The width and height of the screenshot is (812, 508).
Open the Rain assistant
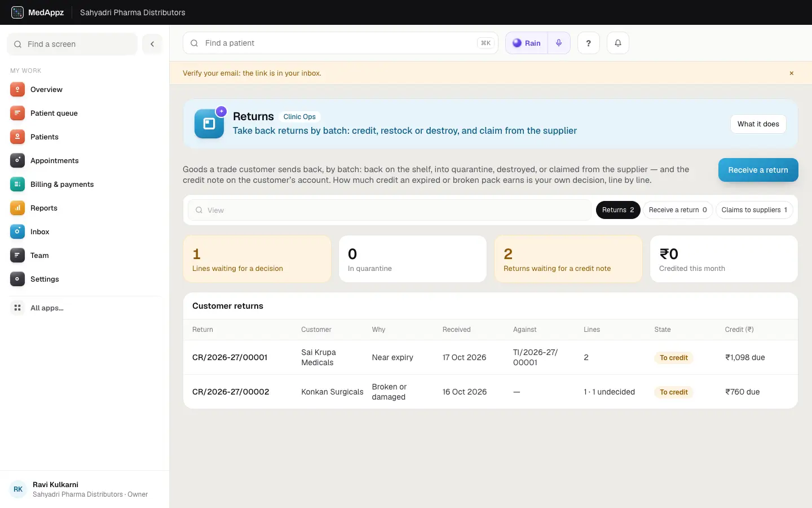pyautogui.click(x=527, y=43)
